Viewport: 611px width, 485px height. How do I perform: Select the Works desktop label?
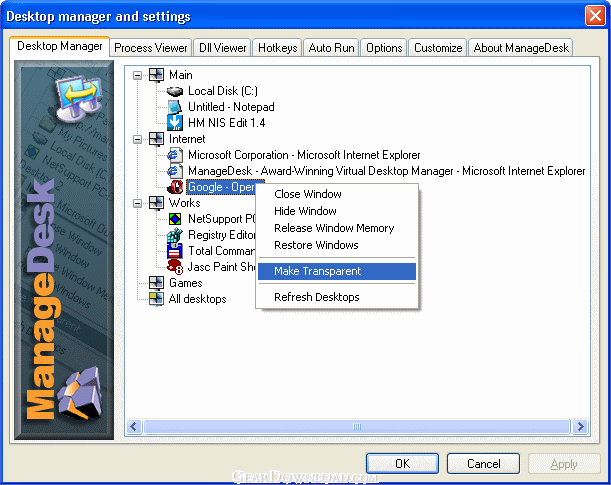184,203
